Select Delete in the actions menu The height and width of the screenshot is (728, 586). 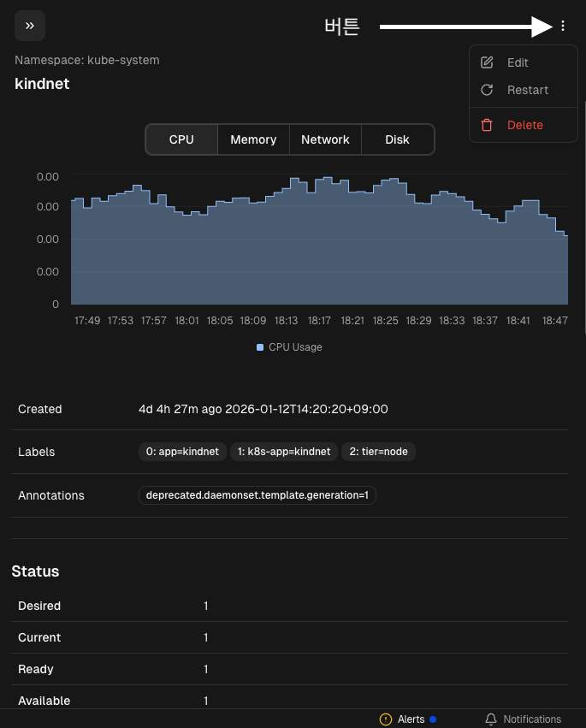click(524, 125)
